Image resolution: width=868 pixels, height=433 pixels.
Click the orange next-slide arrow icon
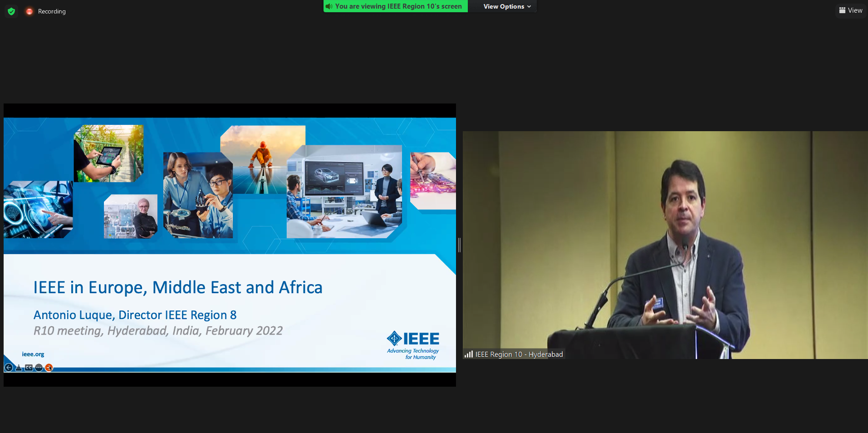click(49, 368)
